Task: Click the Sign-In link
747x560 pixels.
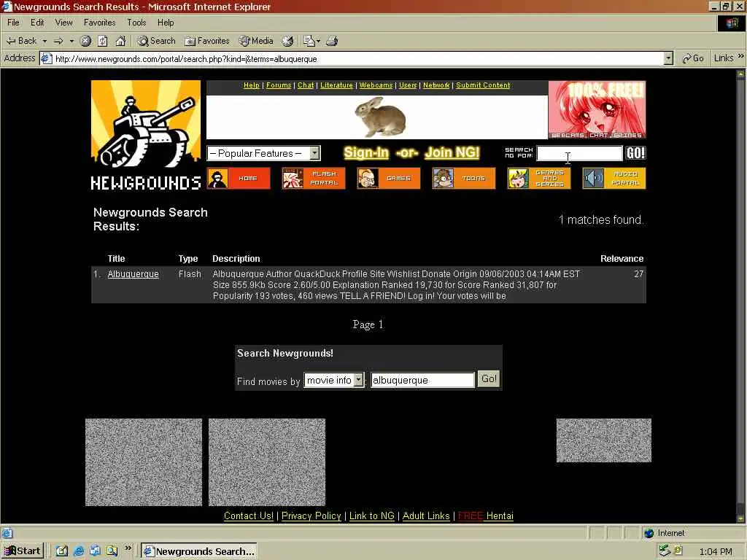Action: tap(366, 152)
